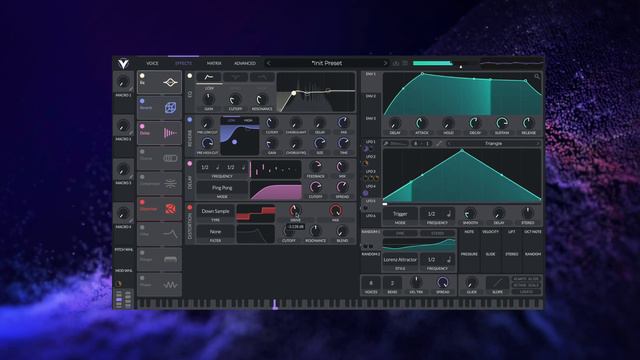640x360 pixels.
Task: Click the VELOCITY modulation source
Action: click(x=490, y=232)
